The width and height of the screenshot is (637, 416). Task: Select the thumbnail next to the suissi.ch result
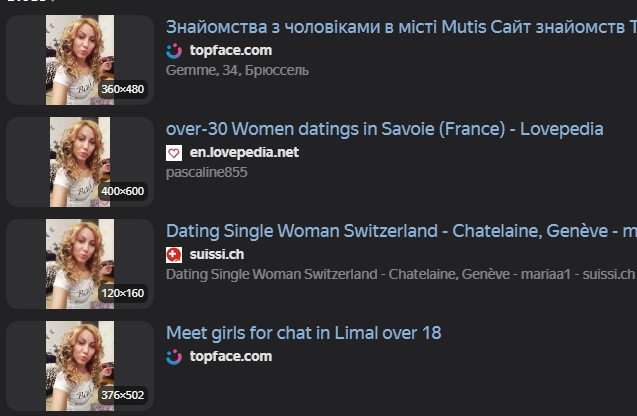pyautogui.click(x=79, y=264)
